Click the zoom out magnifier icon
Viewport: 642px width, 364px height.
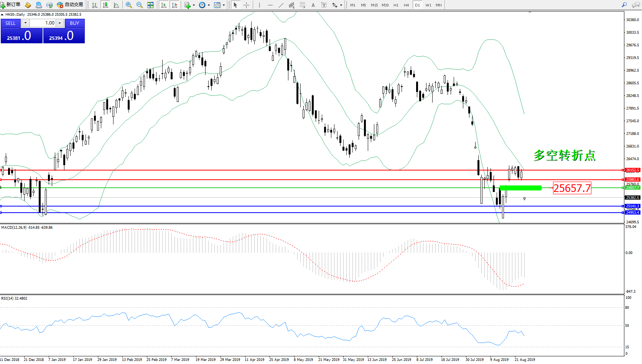[140, 5]
